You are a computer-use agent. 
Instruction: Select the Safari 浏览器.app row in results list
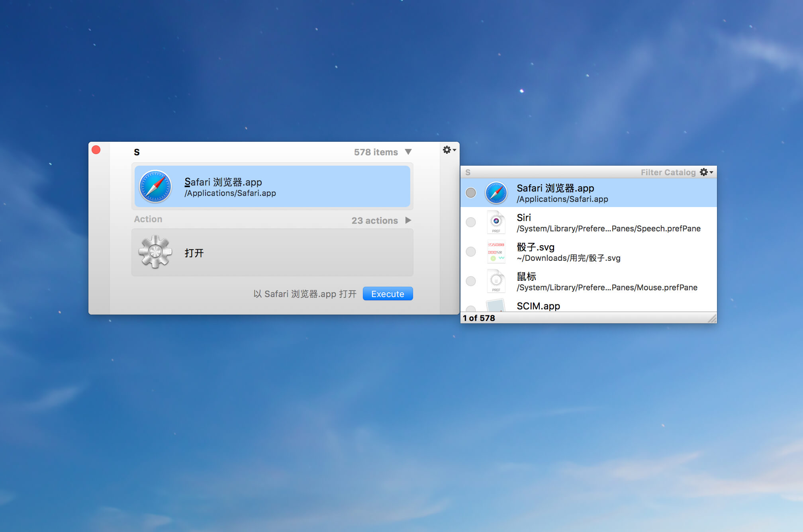tap(589, 193)
